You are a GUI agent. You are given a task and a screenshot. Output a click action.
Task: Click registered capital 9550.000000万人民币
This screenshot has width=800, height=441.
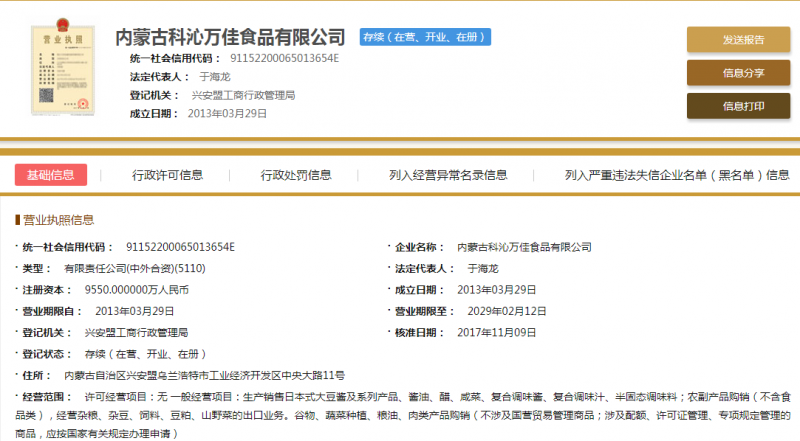point(137,290)
